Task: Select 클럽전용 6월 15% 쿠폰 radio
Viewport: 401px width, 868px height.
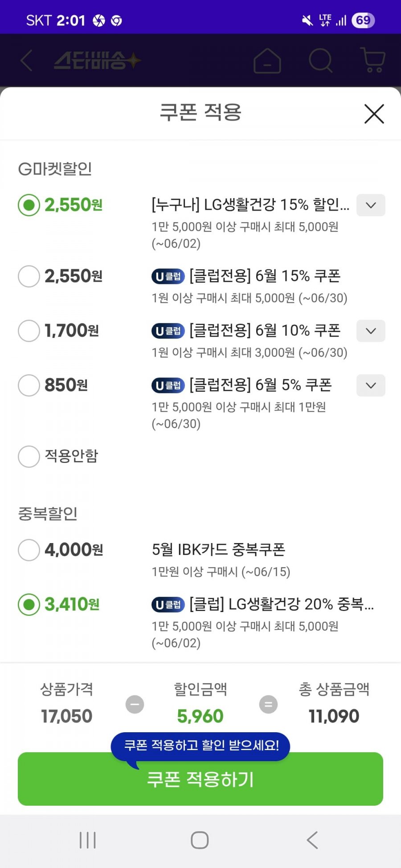Action: pos(29,276)
